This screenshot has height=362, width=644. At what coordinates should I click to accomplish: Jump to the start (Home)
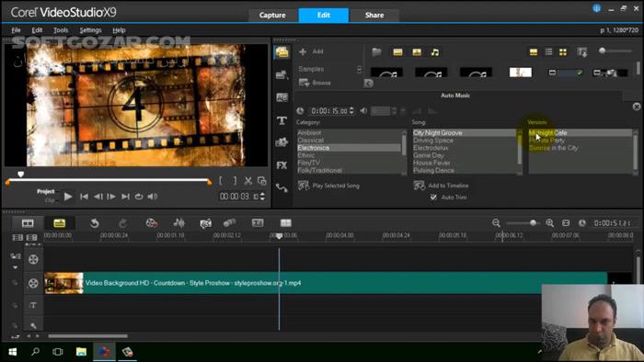point(85,197)
